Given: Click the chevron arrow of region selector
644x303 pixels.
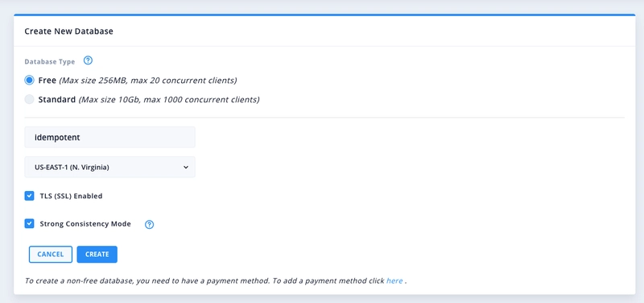Looking at the screenshot, I should tap(186, 168).
